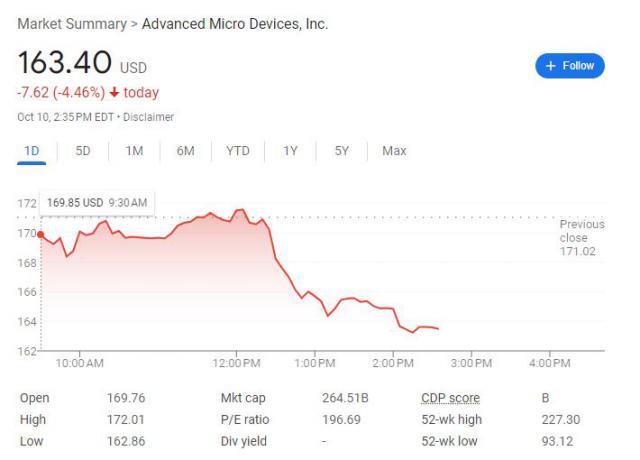Click the Advanced Micro Devices, Inc. title
This screenshot has width=640, height=460.
coord(235,23)
